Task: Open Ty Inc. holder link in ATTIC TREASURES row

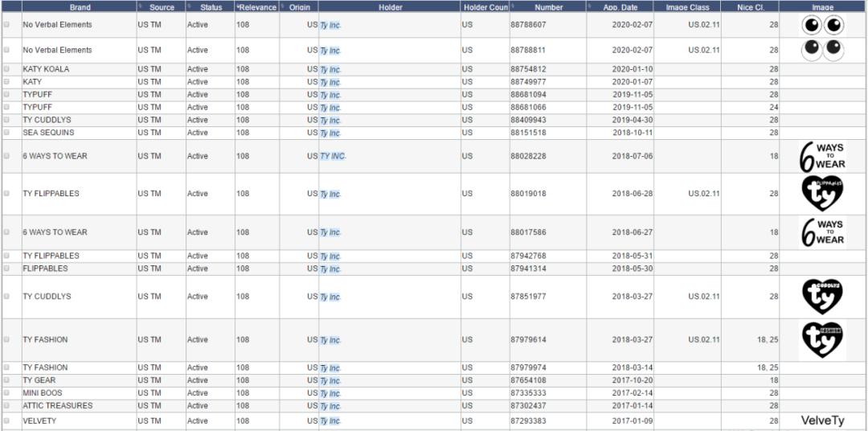Action: (330, 407)
